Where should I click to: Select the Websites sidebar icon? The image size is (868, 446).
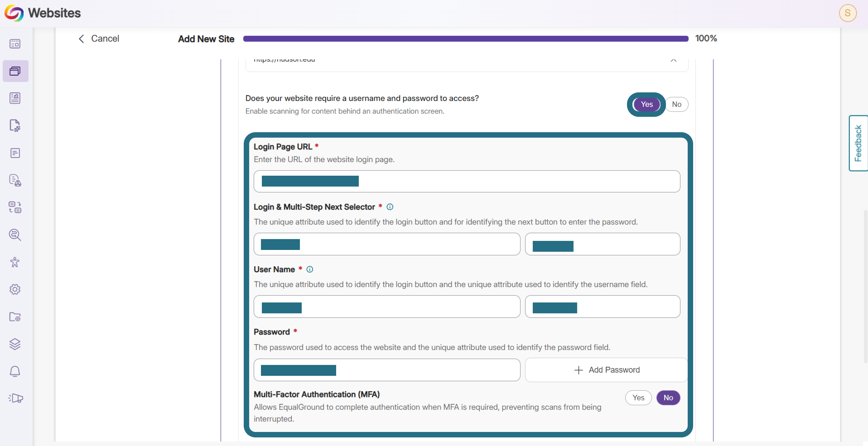point(15,71)
